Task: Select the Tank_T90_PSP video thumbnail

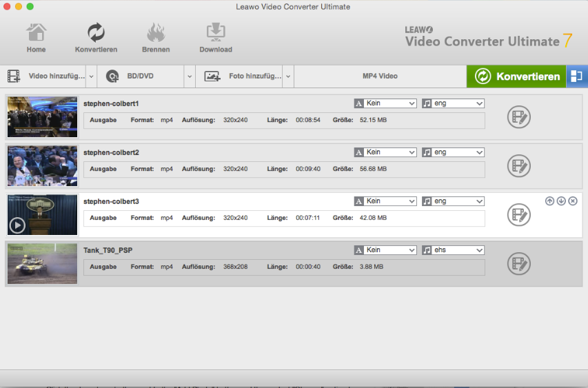Action: point(42,263)
